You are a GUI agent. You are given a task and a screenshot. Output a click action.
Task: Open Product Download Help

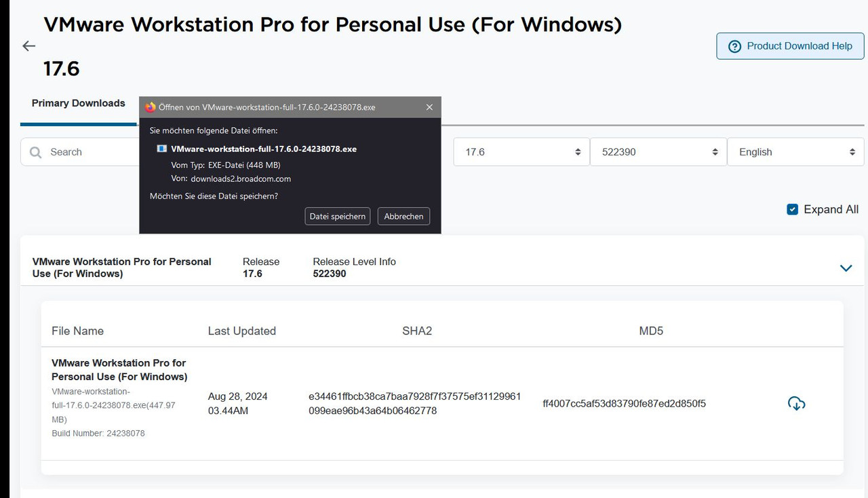(790, 46)
